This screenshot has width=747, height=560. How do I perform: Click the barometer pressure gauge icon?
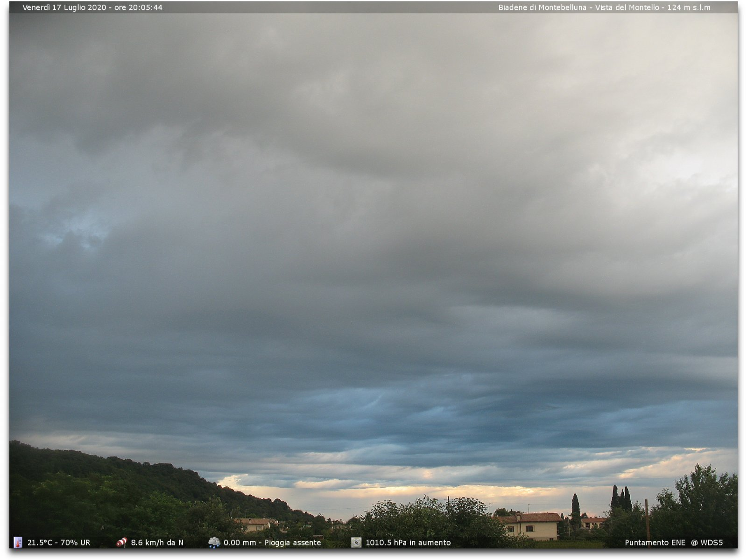click(x=356, y=542)
